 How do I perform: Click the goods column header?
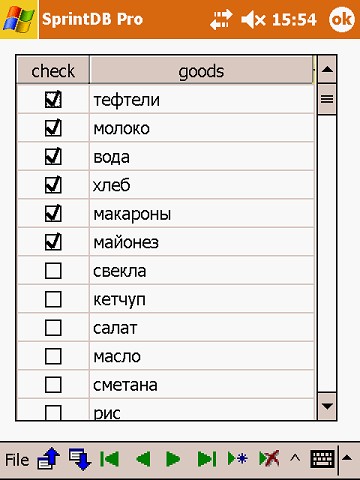pyautogui.click(x=201, y=70)
